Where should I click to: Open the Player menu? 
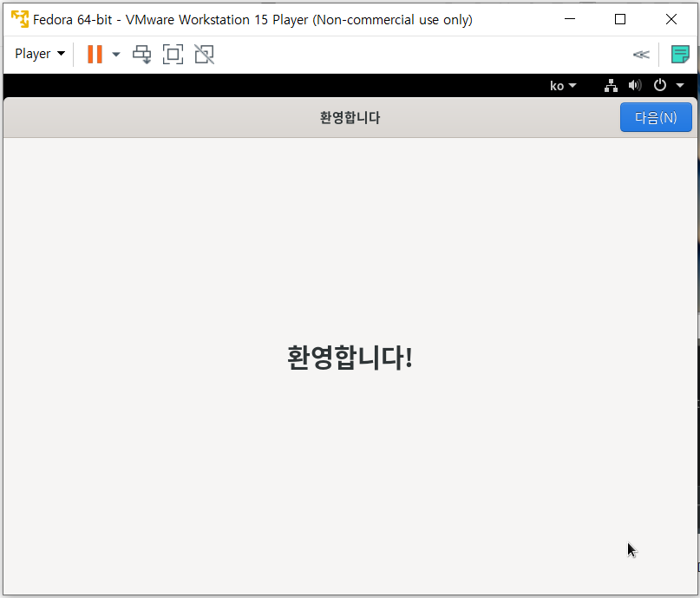coord(40,54)
